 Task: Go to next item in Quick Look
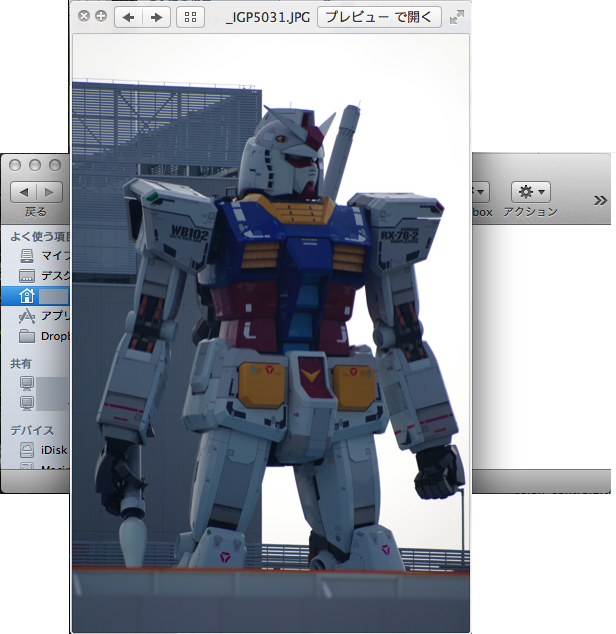(155, 17)
